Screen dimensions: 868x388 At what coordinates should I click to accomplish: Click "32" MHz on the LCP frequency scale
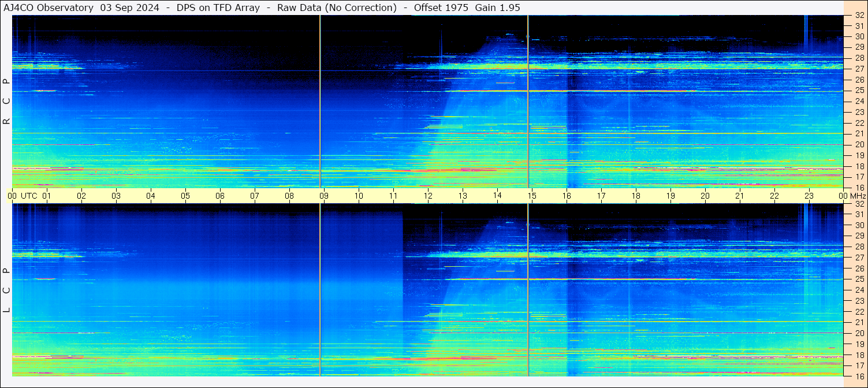click(859, 204)
